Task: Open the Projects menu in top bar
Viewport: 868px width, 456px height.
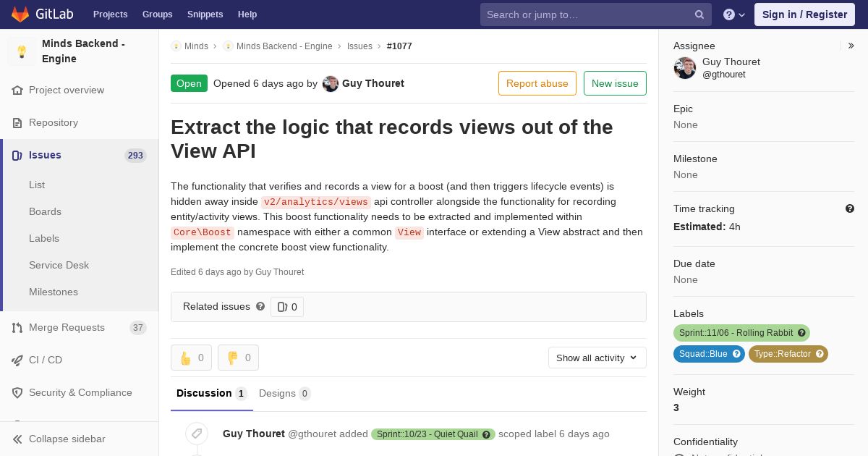Action: tap(110, 14)
